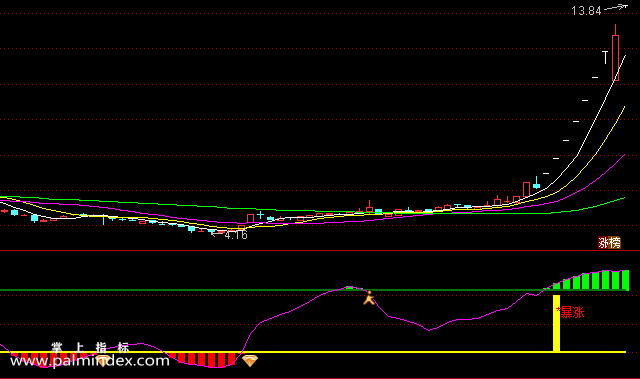
Task: Click the orange running person signal icon
Action: pos(369,298)
